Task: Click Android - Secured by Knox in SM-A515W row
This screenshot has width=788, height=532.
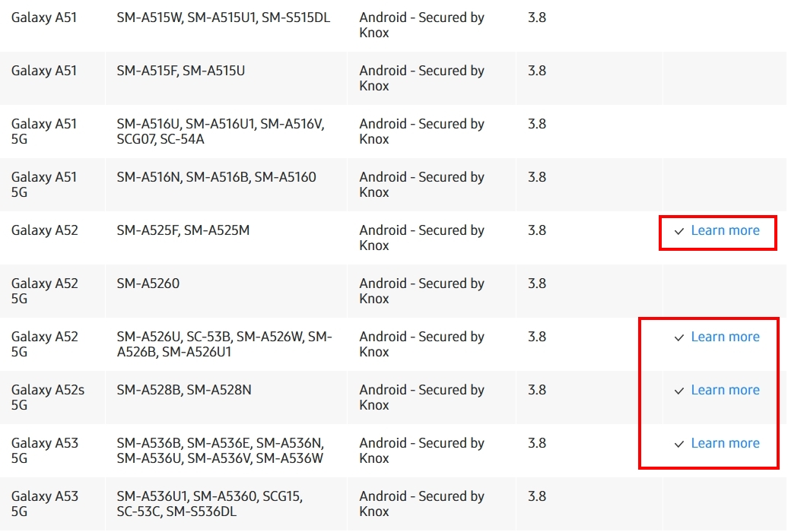Action: click(421, 25)
